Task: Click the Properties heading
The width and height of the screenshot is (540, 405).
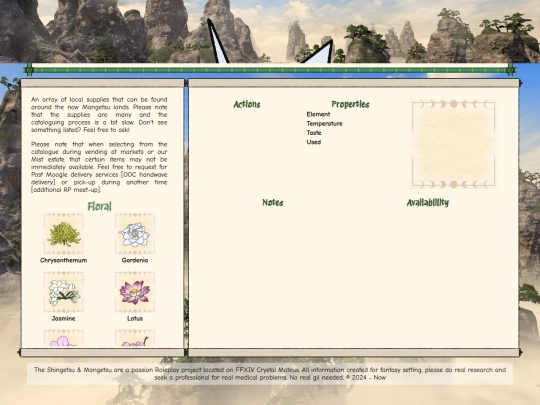Action: click(x=350, y=104)
